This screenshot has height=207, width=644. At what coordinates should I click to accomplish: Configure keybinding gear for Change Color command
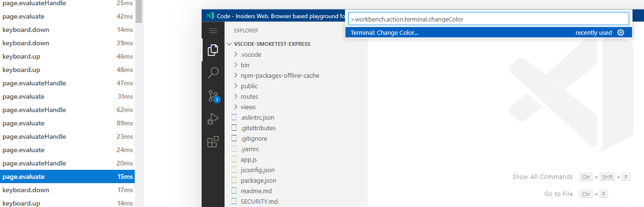tap(621, 32)
